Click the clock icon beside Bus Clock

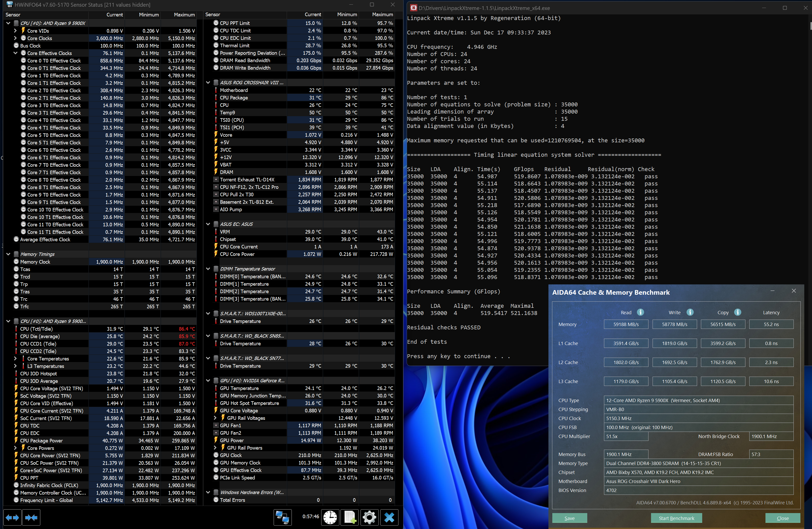pos(16,45)
